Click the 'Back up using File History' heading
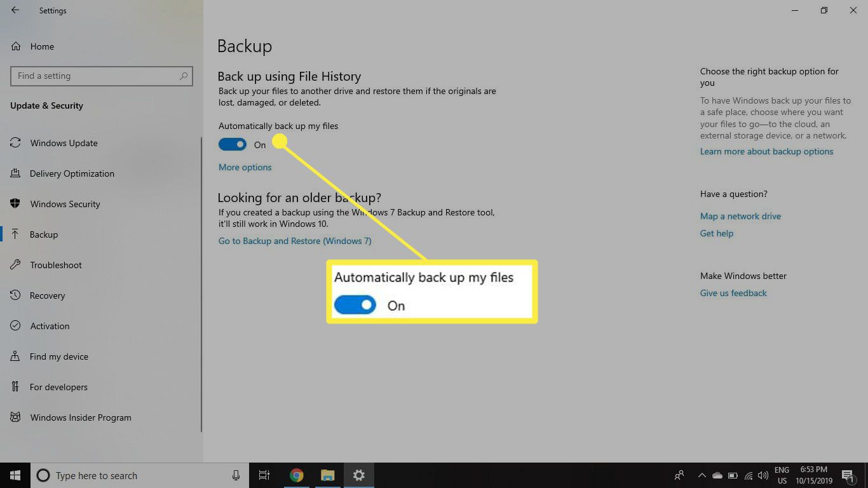This screenshot has width=868, height=488. pyautogui.click(x=289, y=76)
